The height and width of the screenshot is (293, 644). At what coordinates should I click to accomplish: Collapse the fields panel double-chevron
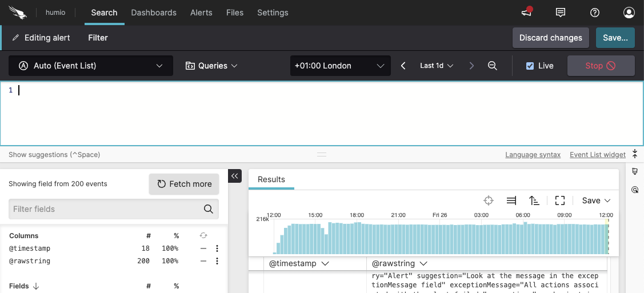point(235,176)
